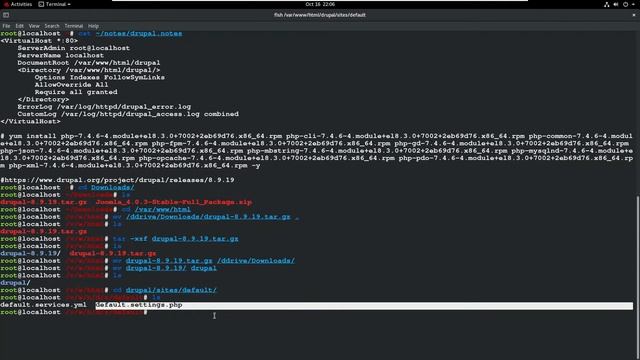Click the Downloads/ path in cd command
The height and width of the screenshot is (360, 640).
[x=113, y=187]
